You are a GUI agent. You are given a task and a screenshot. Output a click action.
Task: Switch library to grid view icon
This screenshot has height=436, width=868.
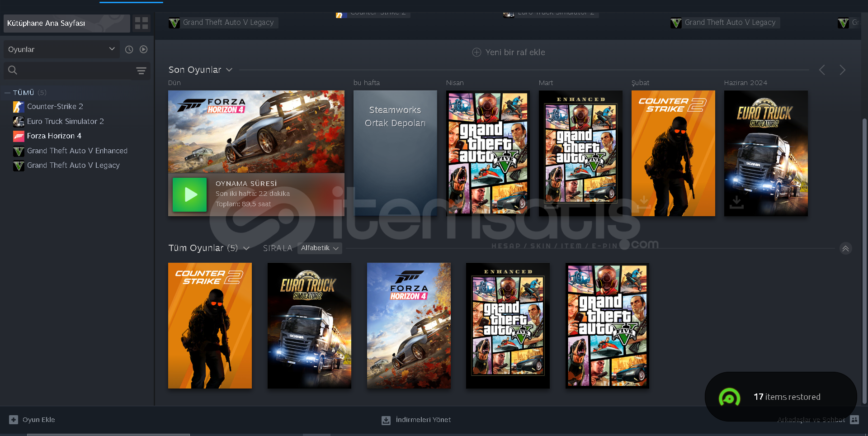point(142,23)
